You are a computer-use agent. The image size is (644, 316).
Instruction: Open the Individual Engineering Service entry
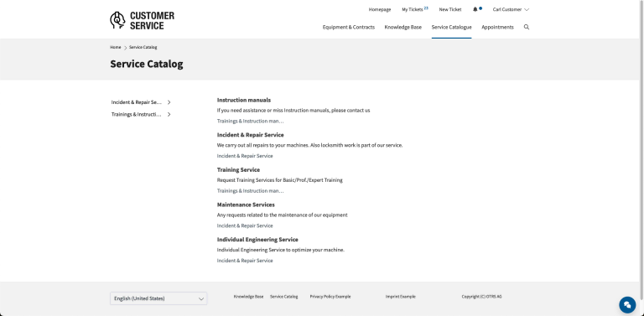pyautogui.click(x=257, y=240)
